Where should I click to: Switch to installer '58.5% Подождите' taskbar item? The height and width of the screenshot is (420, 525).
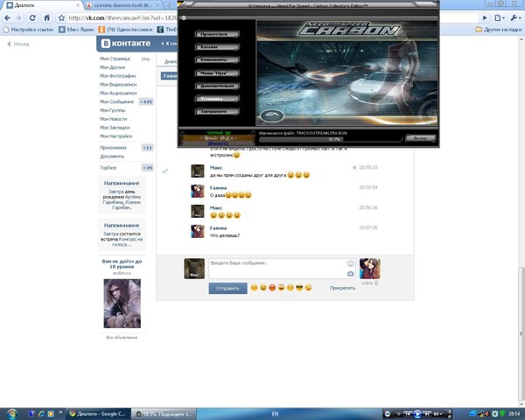[164, 414]
